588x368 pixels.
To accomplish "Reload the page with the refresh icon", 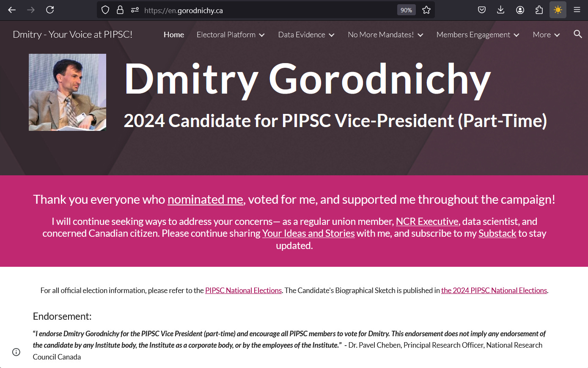I will click(50, 10).
